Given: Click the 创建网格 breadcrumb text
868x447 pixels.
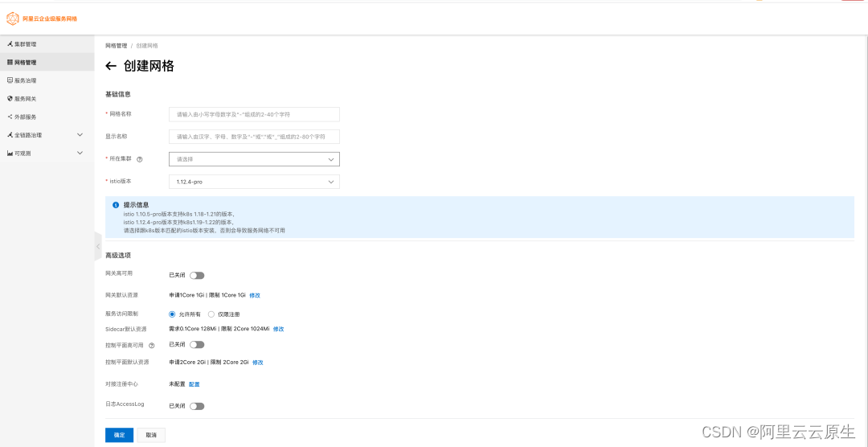Looking at the screenshot, I should 147,45.
